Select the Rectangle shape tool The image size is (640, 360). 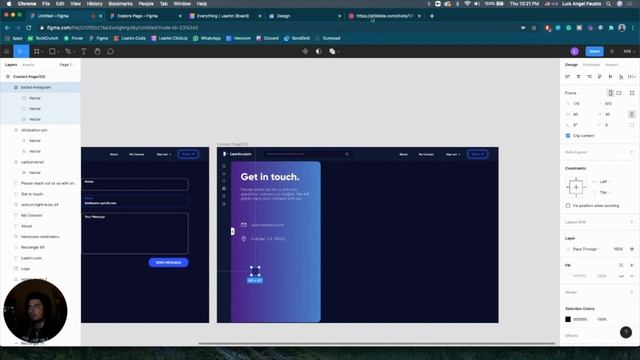click(x=52, y=51)
